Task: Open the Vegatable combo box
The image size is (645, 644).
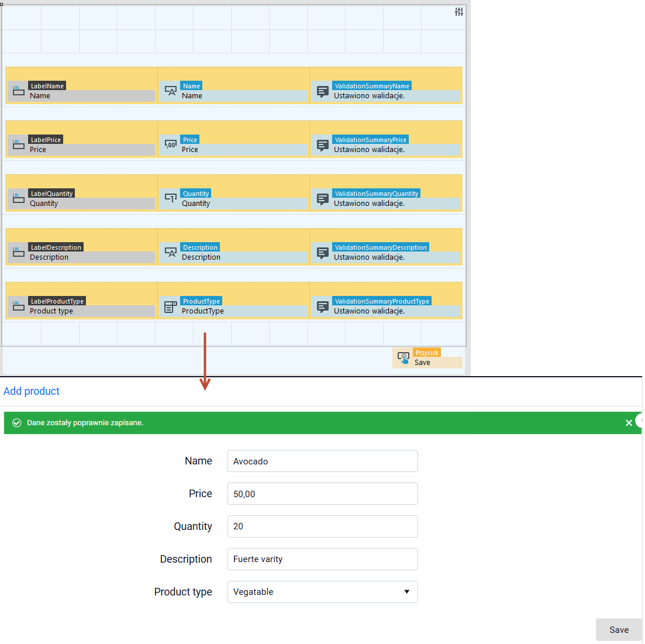Action: coord(323,592)
